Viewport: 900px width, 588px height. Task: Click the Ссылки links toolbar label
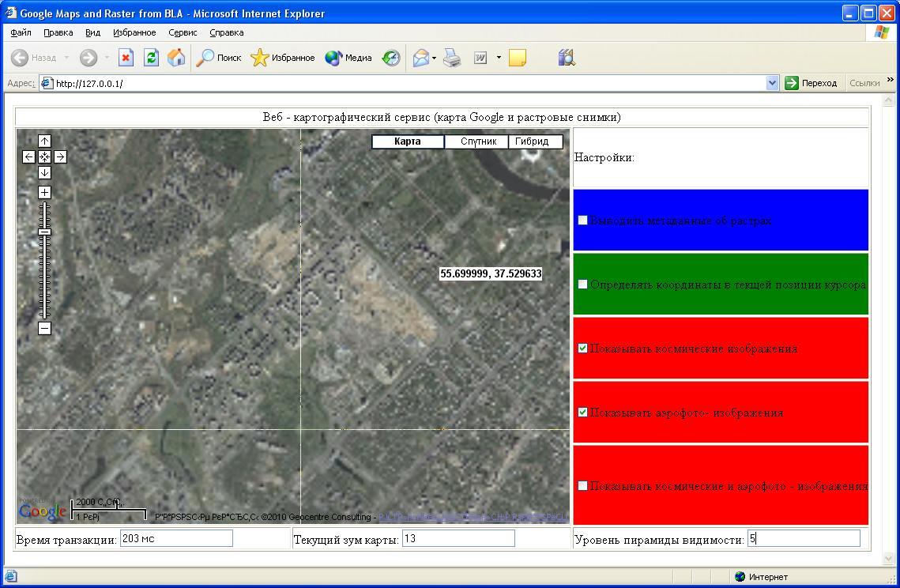click(x=864, y=83)
